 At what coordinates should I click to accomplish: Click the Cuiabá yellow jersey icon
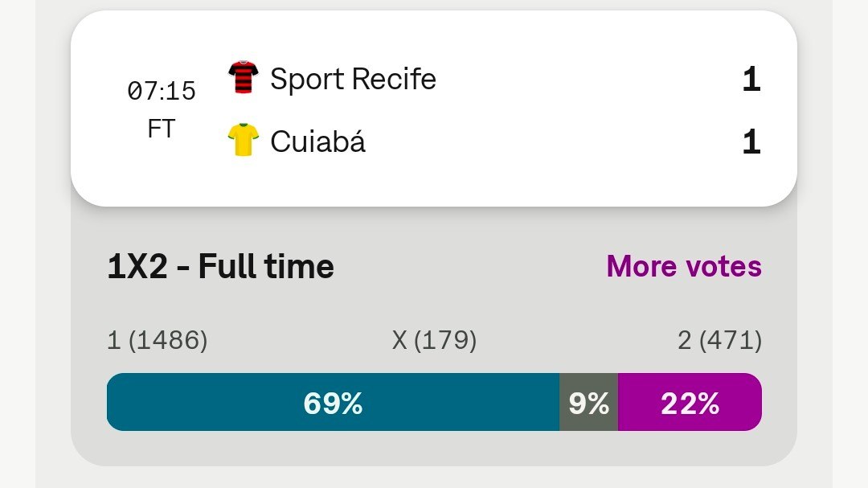tap(243, 140)
